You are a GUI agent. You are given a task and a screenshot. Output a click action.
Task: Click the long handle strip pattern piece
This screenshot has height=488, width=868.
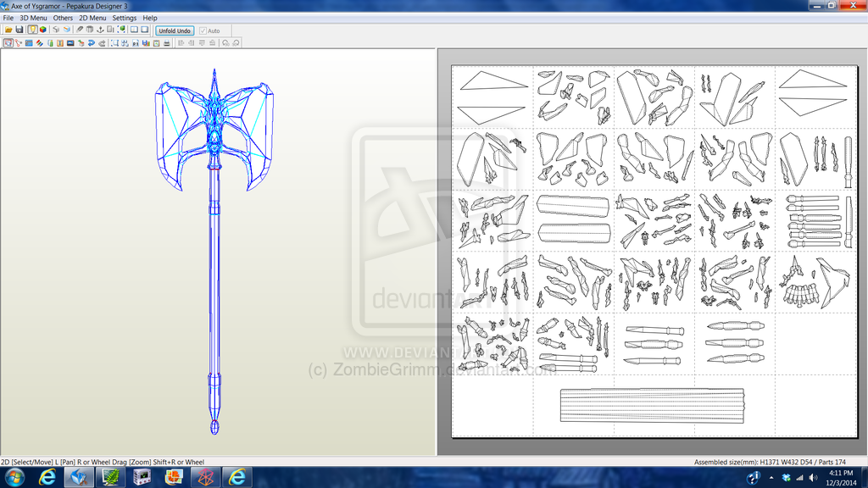click(652, 406)
